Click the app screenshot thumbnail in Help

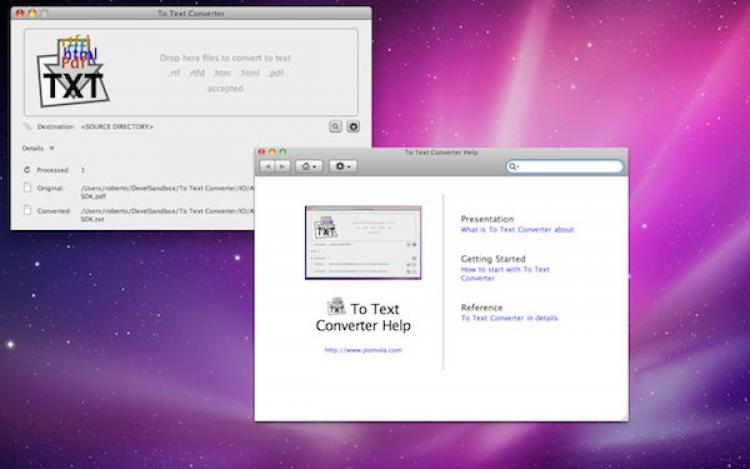(x=363, y=242)
